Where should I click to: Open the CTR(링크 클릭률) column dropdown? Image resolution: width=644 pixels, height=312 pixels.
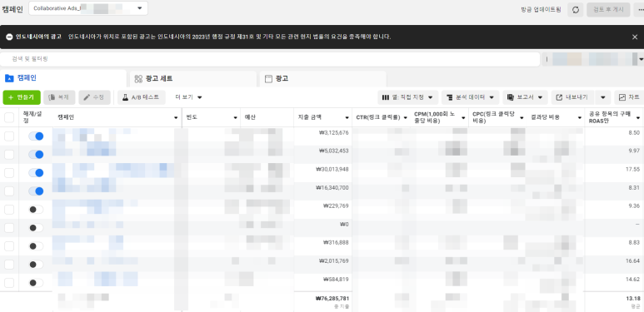[406, 117]
